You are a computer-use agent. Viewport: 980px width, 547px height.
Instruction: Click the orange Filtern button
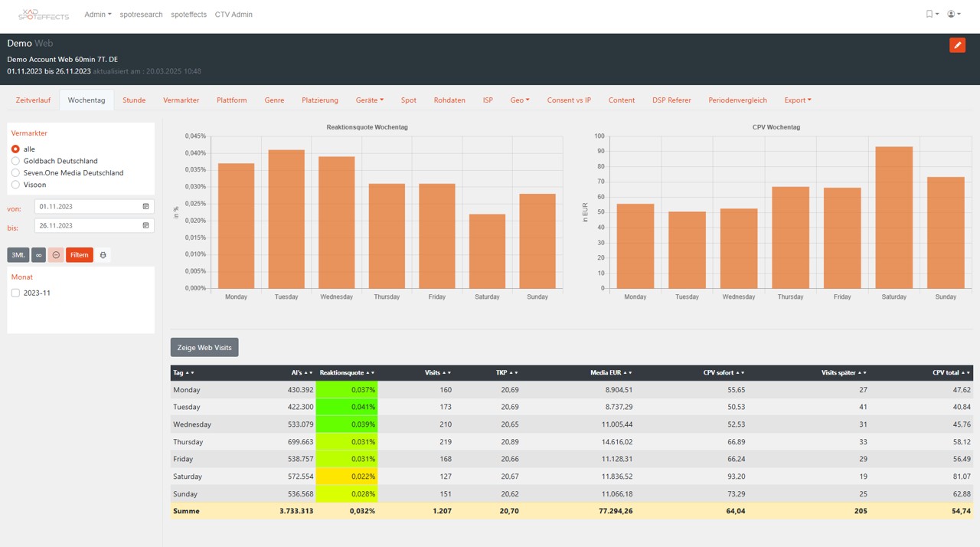pos(80,255)
